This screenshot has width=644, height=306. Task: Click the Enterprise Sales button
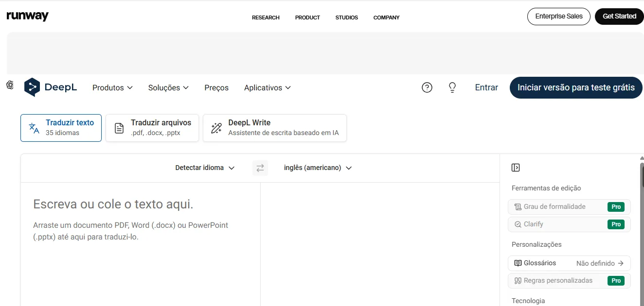559,16
